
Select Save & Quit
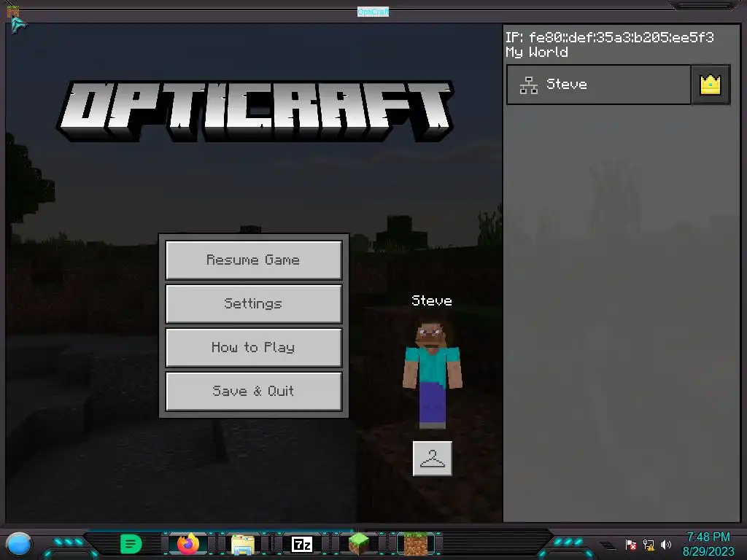253,391
